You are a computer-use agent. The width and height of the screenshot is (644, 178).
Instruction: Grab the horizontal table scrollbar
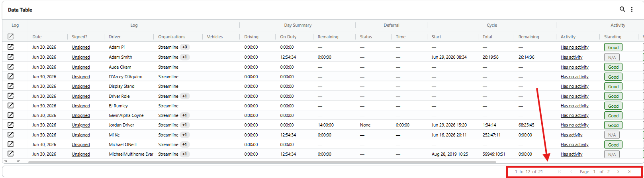click(x=262, y=162)
